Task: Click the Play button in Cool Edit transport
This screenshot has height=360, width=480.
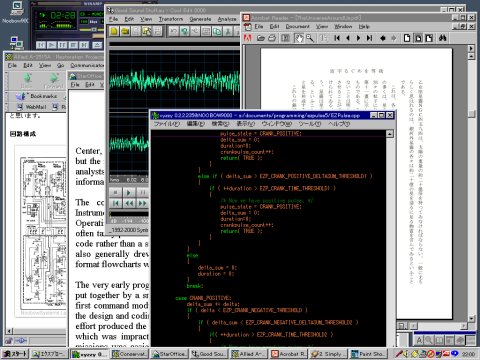Action: 129,192
